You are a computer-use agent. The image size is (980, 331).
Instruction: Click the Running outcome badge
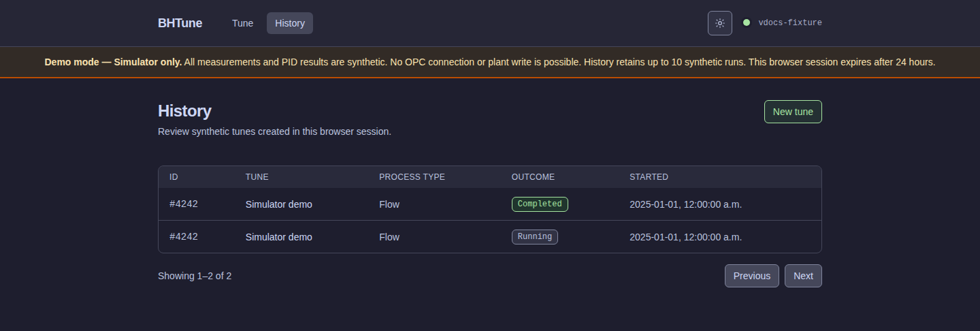[x=535, y=236]
